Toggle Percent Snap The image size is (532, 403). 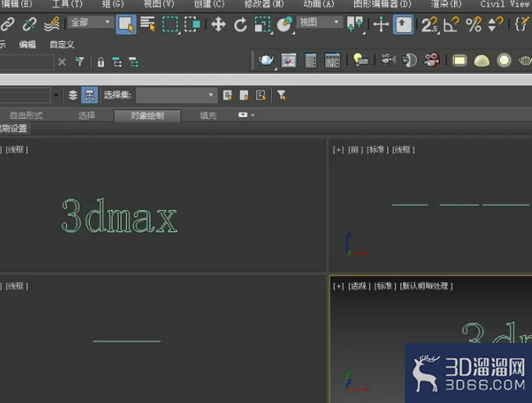click(474, 25)
